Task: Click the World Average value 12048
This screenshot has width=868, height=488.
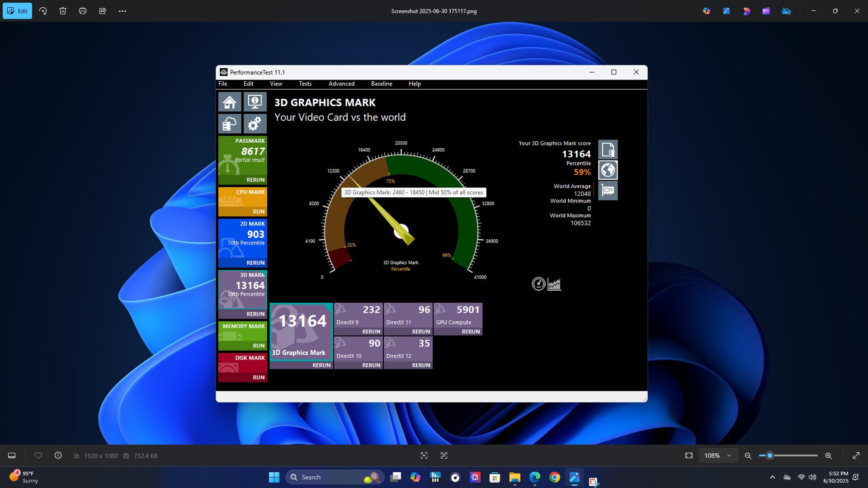Action: point(582,194)
